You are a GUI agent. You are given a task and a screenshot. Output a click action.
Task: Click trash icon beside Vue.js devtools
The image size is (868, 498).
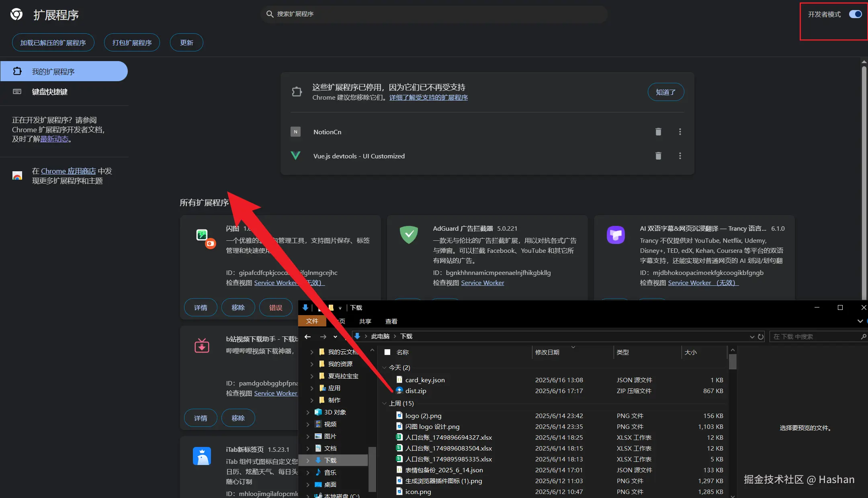pos(658,156)
